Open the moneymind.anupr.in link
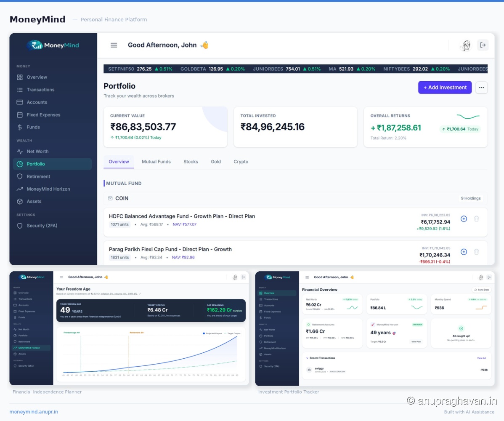The height and width of the screenshot is (421, 504). tap(34, 412)
